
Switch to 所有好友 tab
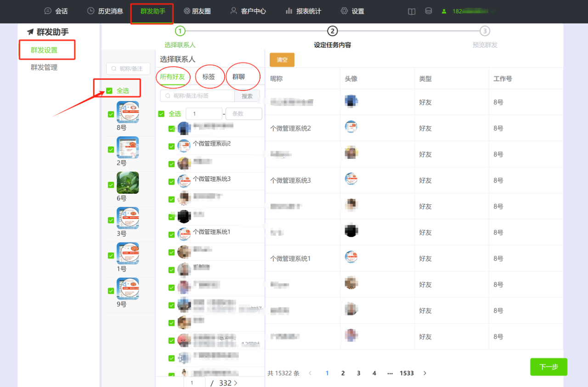[x=173, y=77]
